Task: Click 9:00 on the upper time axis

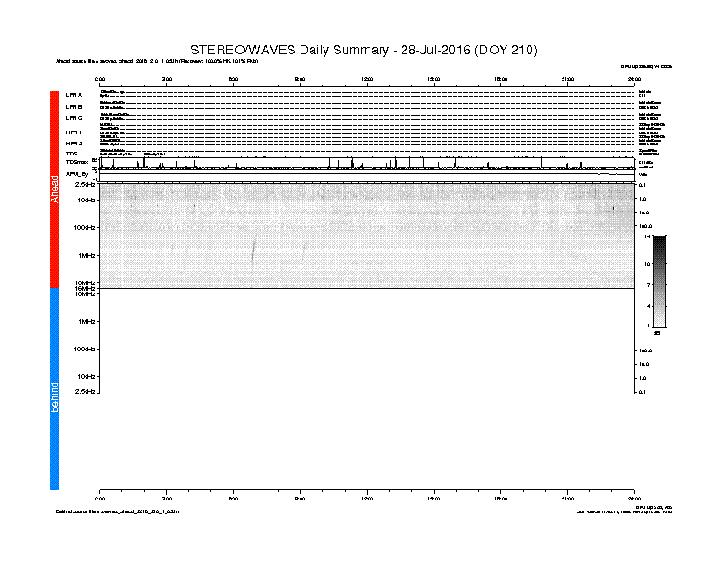Action: (x=301, y=79)
